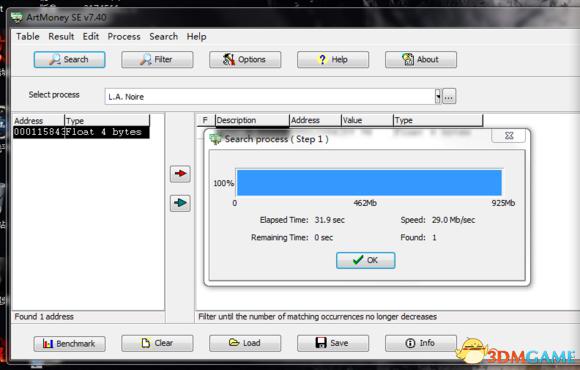
Task: Show the Info panel
Action: point(421,343)
